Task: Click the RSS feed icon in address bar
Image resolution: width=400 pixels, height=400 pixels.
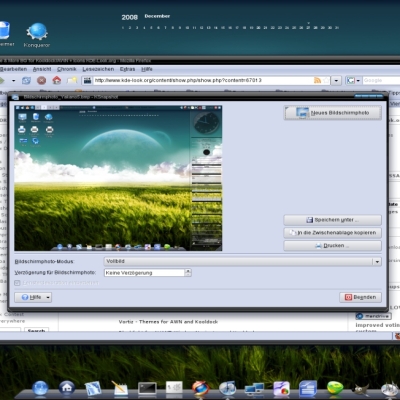Action: pyautogui.click(x=317, y=80)
